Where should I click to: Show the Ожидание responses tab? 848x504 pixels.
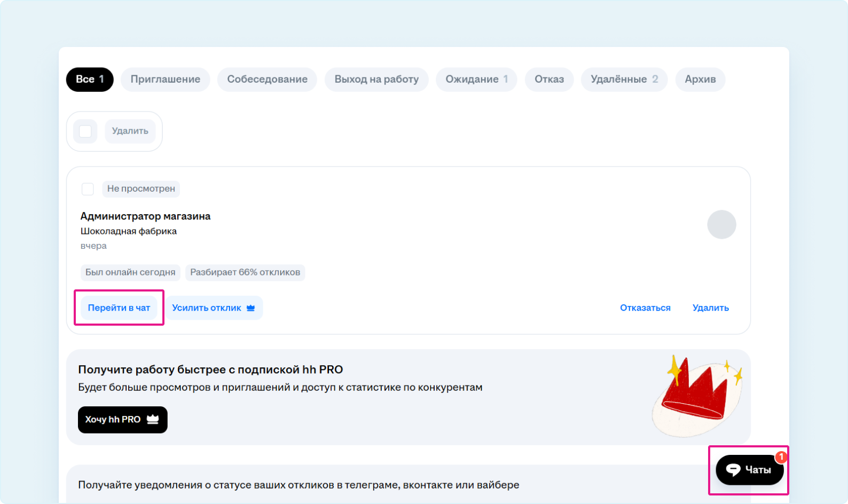point(476,80)
